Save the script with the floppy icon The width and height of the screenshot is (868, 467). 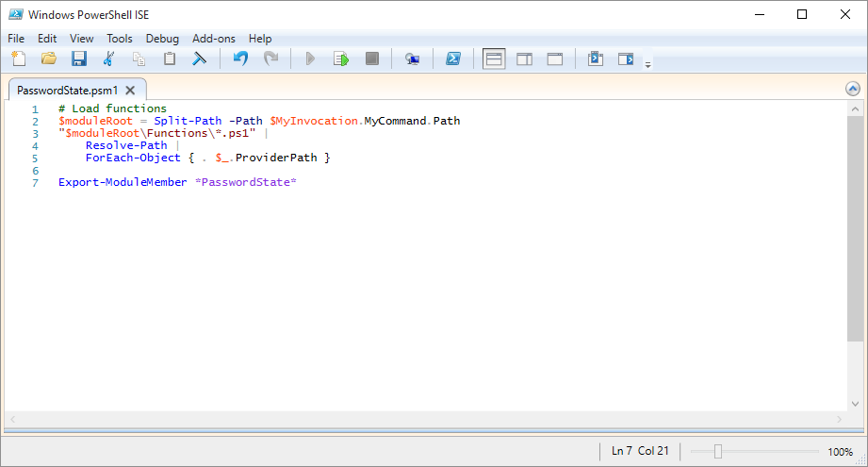pos(78,58)
